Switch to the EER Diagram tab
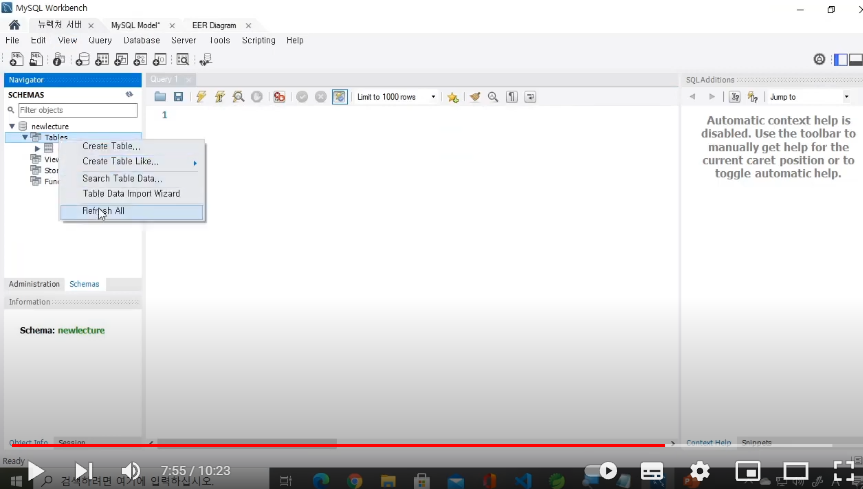Screen dimensions: 863x489 click(214, 25)
